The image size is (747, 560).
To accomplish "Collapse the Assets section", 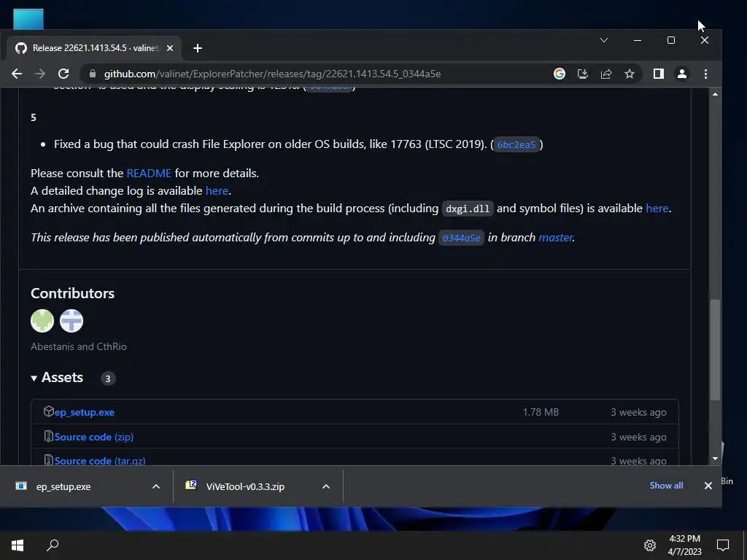I will pyautogui.click(x=57, y=378).
